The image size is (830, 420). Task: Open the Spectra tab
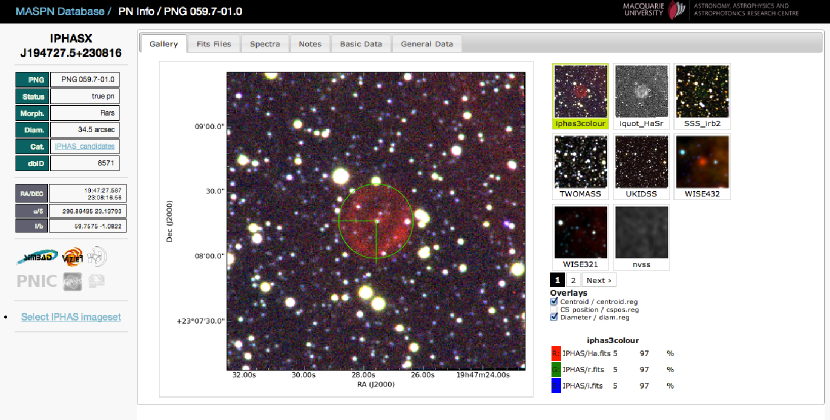pos(265,44)
